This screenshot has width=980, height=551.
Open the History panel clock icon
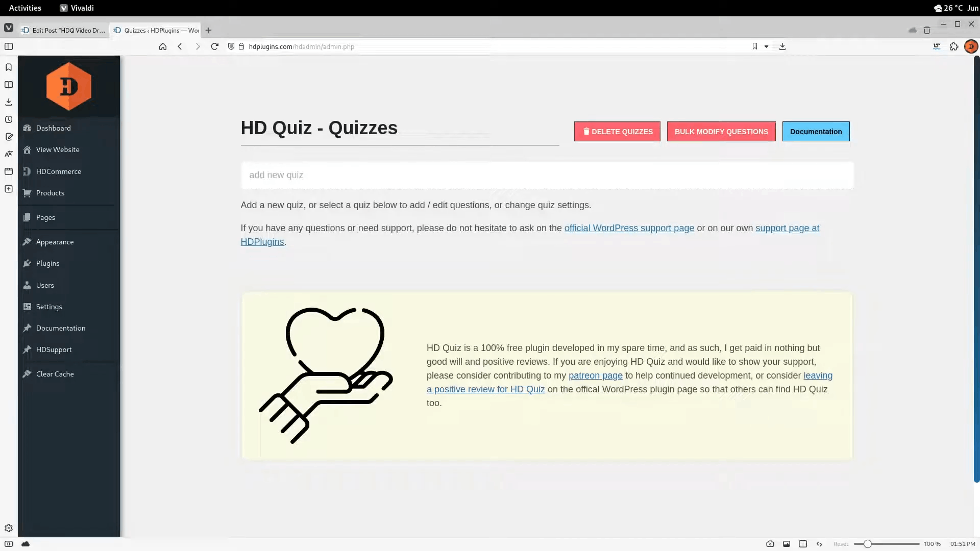9,119
